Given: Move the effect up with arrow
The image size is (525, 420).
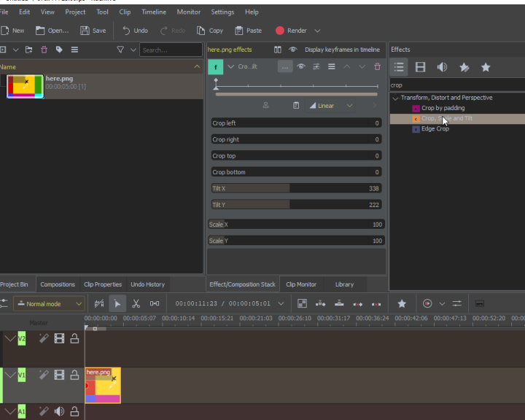Looking at the screenshot, I should (x=347, y=66).
